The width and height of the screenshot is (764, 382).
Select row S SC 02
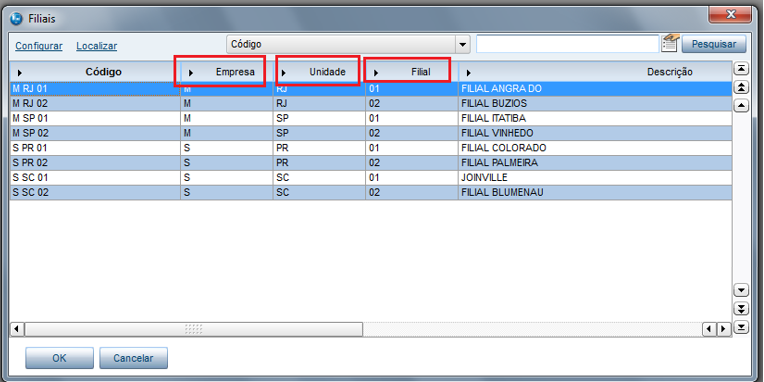click(x=371, y=192)
